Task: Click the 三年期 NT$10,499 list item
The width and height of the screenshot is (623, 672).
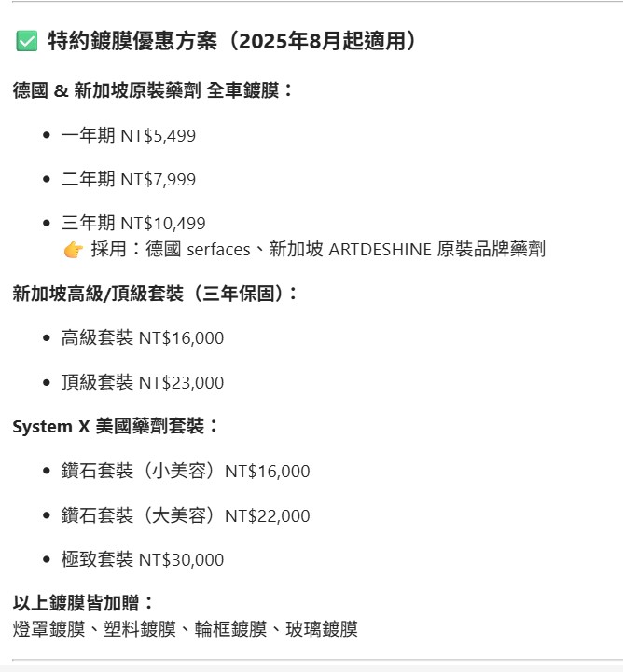Action: point(132,224)
